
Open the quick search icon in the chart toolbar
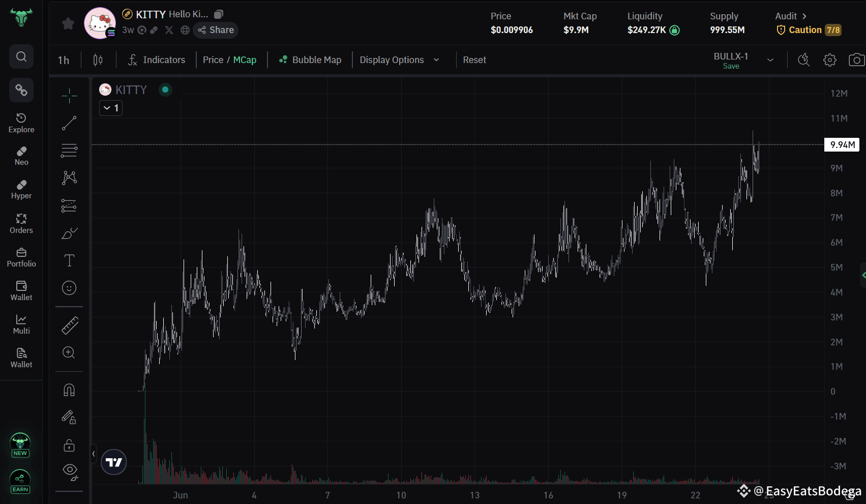[804, 60]
